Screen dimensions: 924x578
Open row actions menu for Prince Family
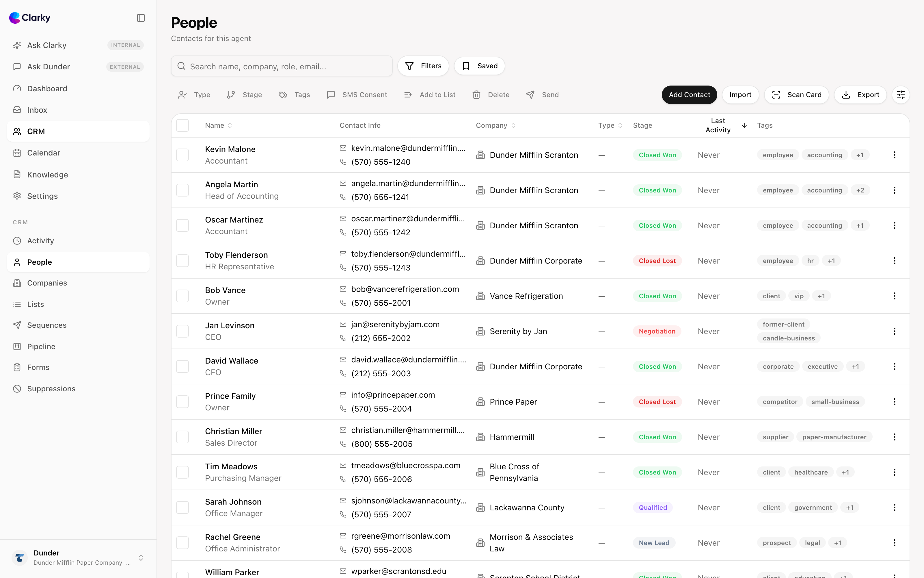[894, 402]
